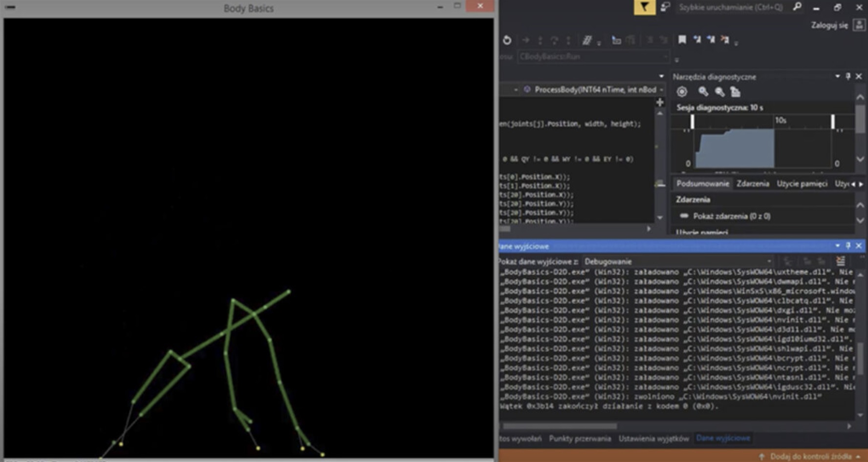Image resolution: width=868 pixels, height=462 pixels.
Task: Click Pokaż zdarzenia (0 z 0) link
Action: pyautogui.click(x=731, y=216)
